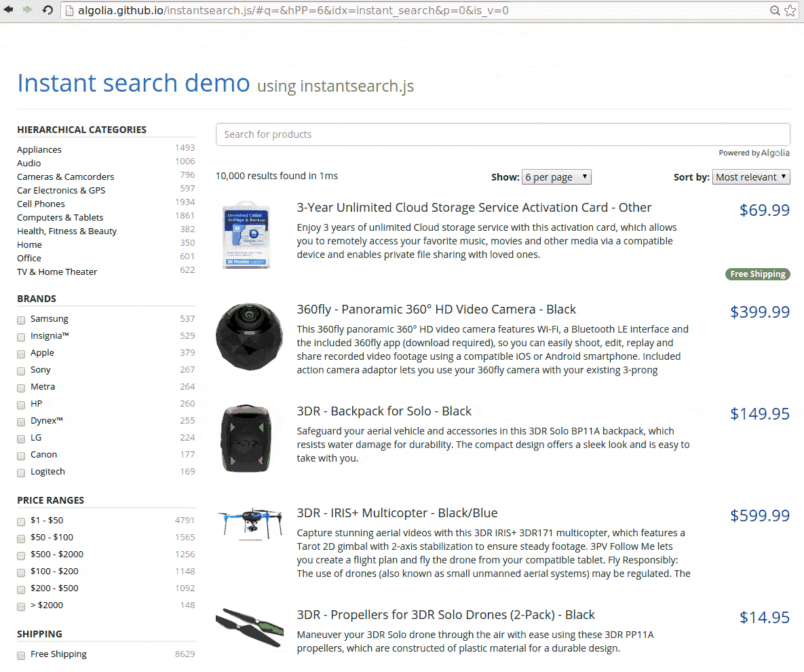This screenshot has width=804, height=672.
Task: Select the Computers & Tablets category
Action: point(60,217)
